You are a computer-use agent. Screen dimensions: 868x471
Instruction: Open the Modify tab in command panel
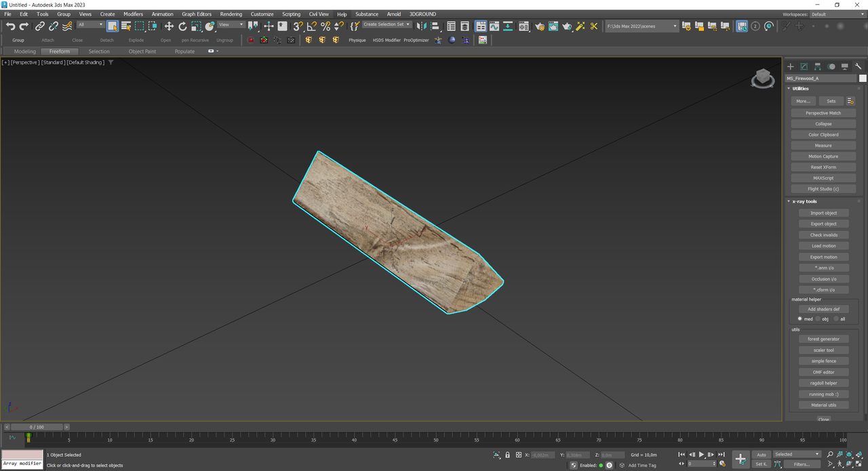click(x=804, y=66)
